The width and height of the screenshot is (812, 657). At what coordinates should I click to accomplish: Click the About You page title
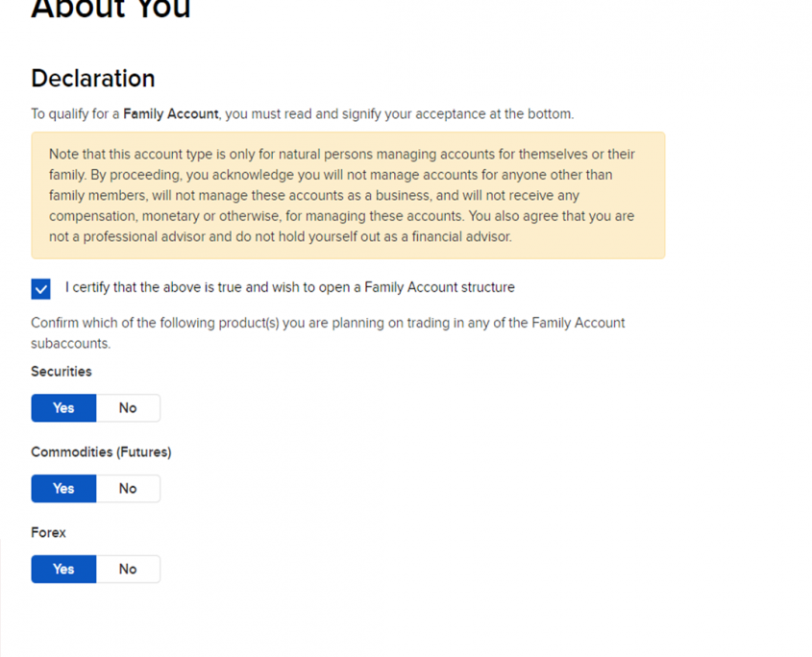[111, 10]
